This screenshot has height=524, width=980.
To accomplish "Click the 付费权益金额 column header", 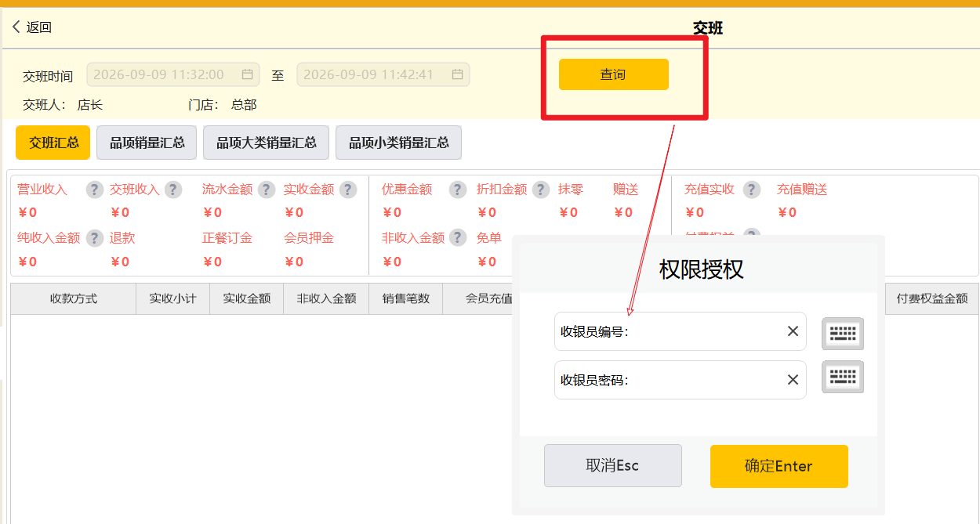I will point(932,298).
